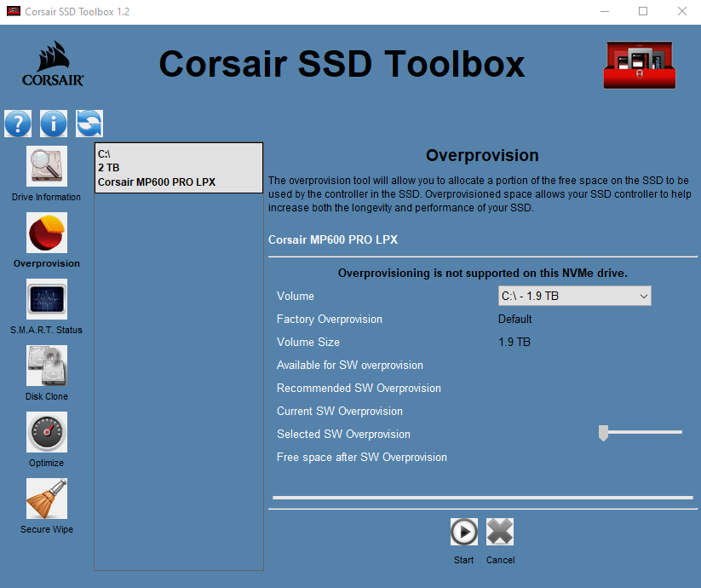Refresh the drive list
The image size is (701, 588).
pyautogui.click(x=89, y=124)
